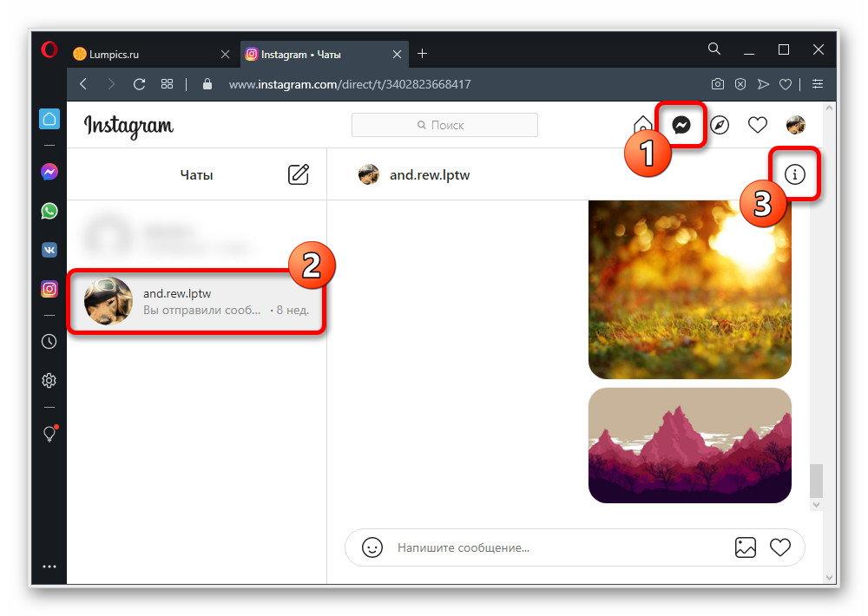
Task: Open Instagram Explore compass
Action: (719, 125)
